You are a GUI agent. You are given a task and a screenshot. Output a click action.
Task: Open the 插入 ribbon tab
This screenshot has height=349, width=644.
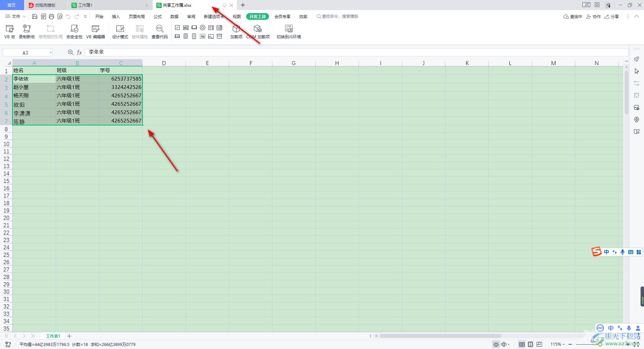116,16
